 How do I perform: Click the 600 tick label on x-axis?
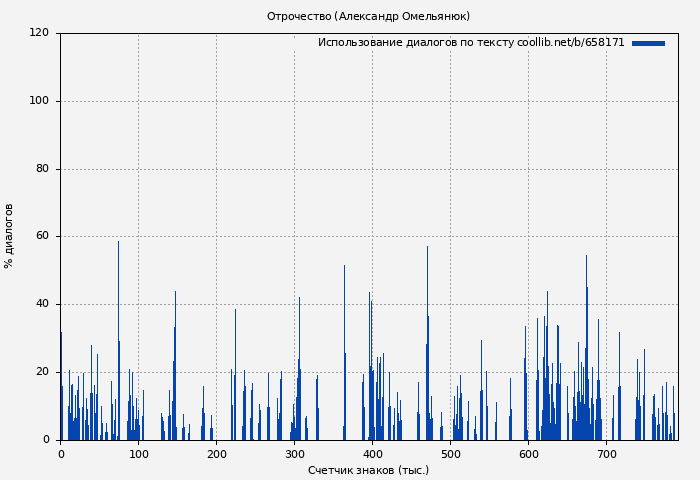pos(529,454)
